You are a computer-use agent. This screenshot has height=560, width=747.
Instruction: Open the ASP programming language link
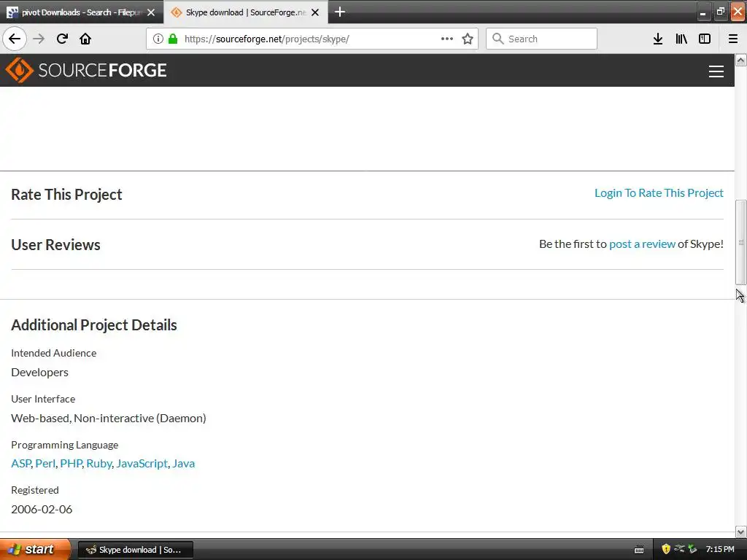click(x=21, y=463)
